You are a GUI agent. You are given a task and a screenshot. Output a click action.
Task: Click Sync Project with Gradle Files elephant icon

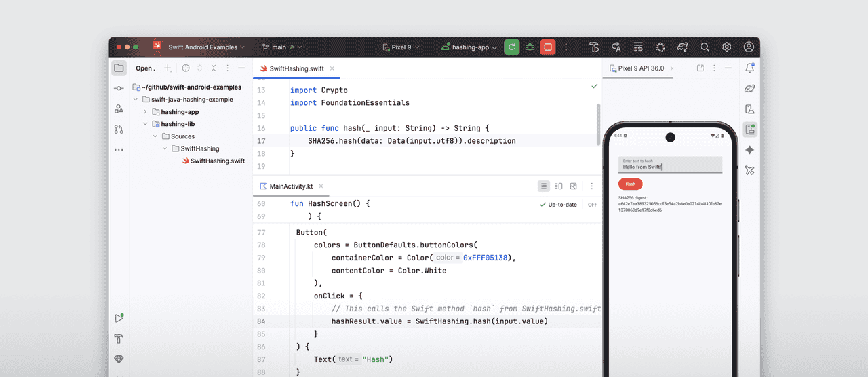click(x=683, y=47)
